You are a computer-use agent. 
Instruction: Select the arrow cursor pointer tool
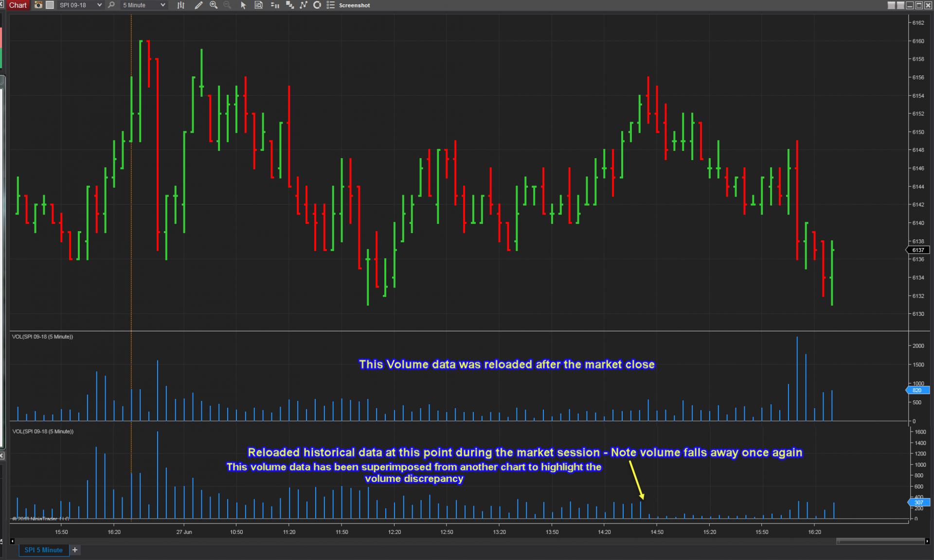coord(243,5)
